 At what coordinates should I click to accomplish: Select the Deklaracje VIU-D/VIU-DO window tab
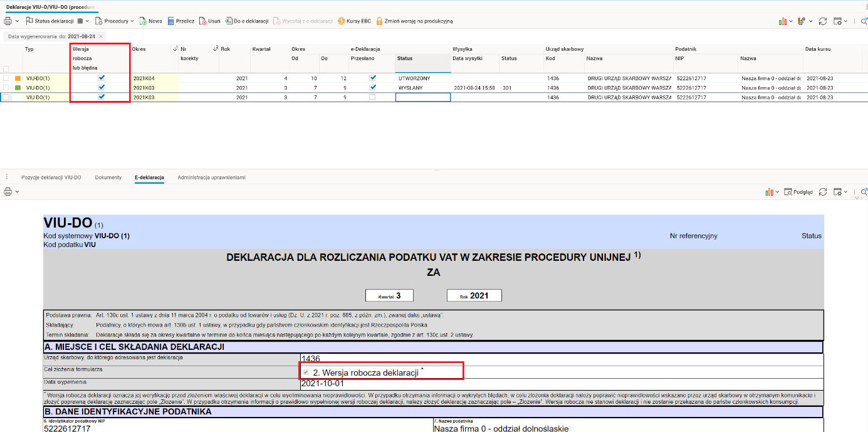pos(52,6)
